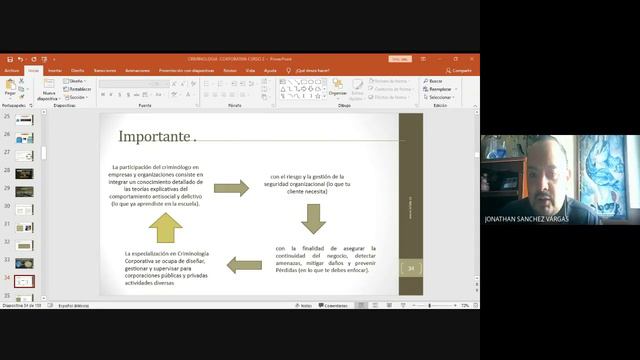640x360 pixels.
Task: Toggle italic formatting
Action: coord(111,95)
